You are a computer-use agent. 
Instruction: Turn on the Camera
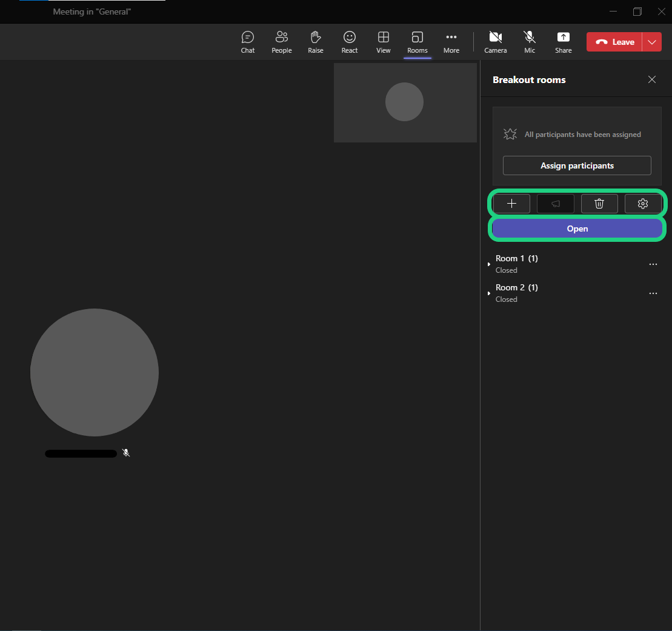point(495,42)
